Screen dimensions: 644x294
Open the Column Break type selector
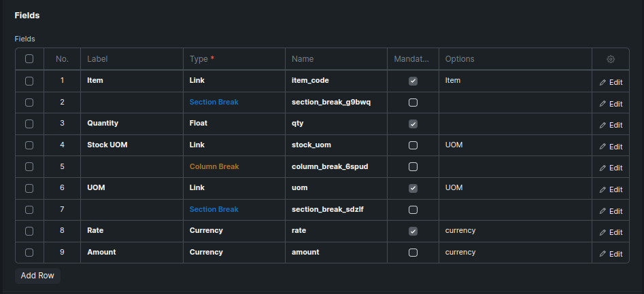coord(234,166)
